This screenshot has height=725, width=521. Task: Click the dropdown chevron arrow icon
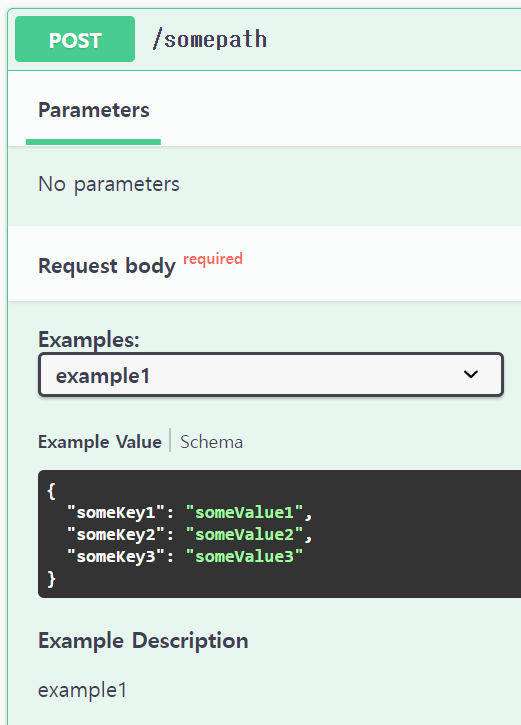coord(471,375)
